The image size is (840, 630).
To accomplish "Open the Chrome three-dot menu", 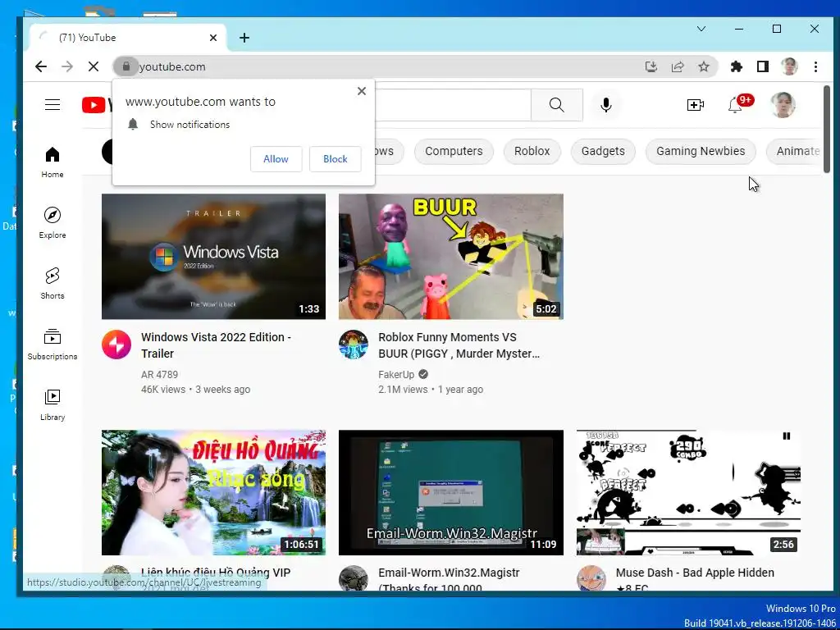I will (x=815, y=66).
